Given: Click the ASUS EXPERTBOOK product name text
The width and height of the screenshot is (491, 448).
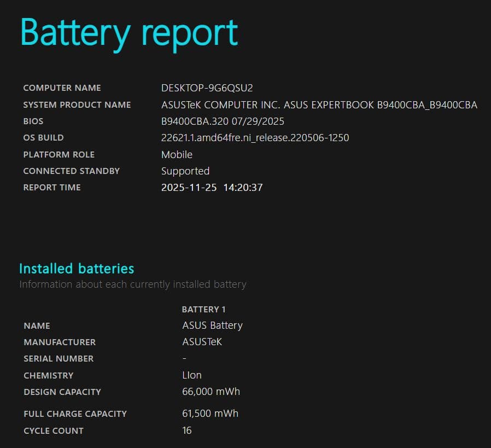Looking at the screenshot, I should click(319, 104).
